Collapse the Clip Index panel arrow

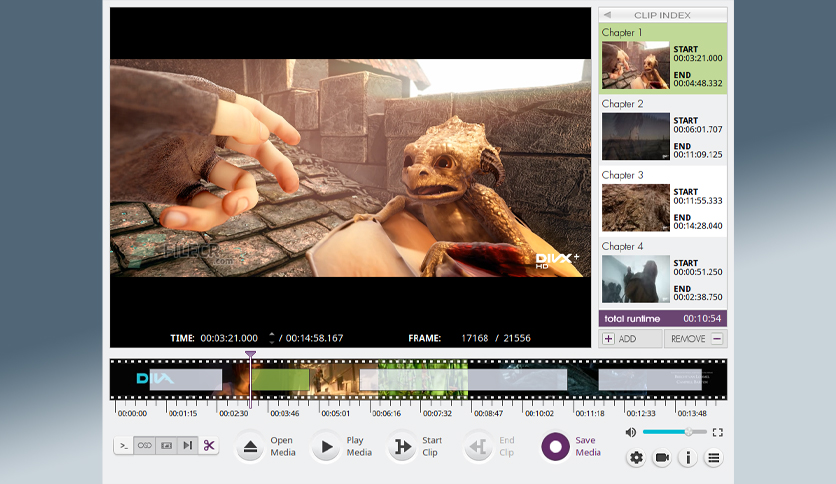click(607, 15)
